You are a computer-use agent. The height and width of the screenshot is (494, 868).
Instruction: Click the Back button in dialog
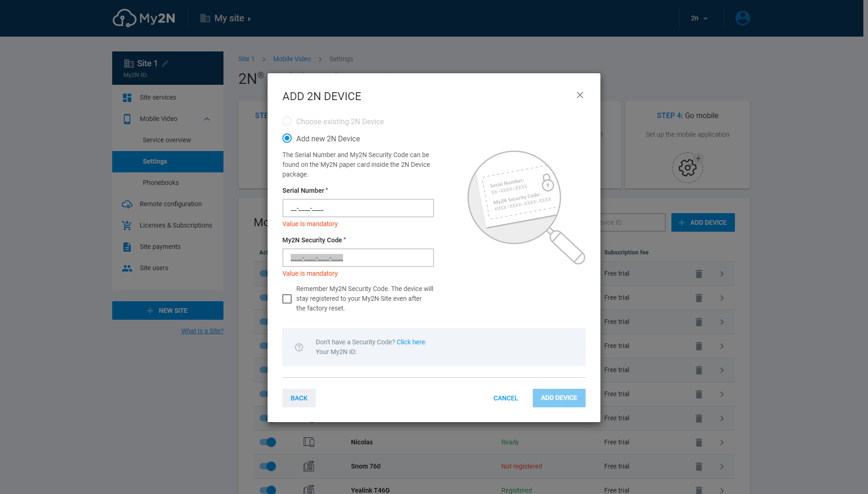pyautogui.click(x=299, y=398)
